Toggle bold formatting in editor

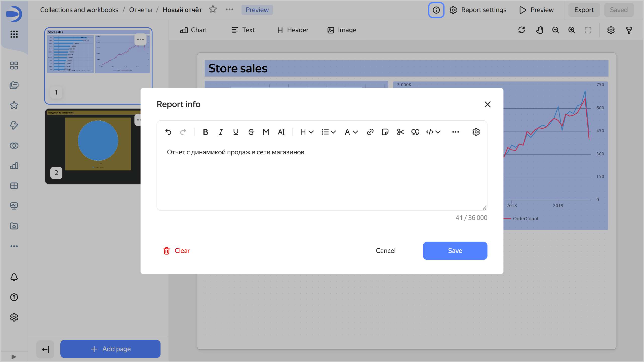[x=206, y=132]
